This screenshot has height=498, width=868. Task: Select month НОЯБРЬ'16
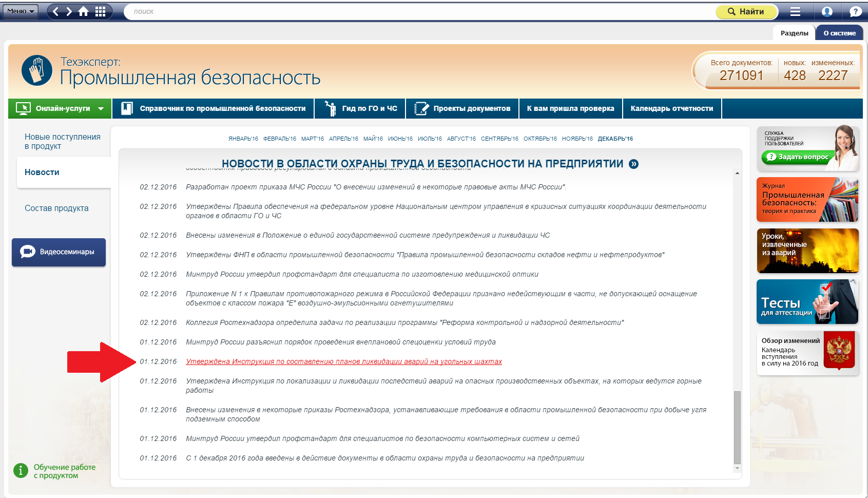click(x=577, y=139)
